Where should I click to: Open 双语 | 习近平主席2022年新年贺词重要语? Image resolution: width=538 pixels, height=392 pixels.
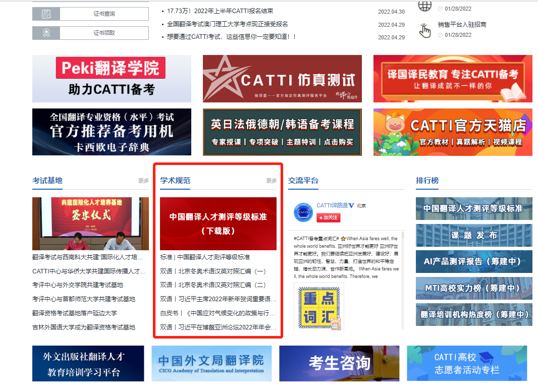point(218,299)
